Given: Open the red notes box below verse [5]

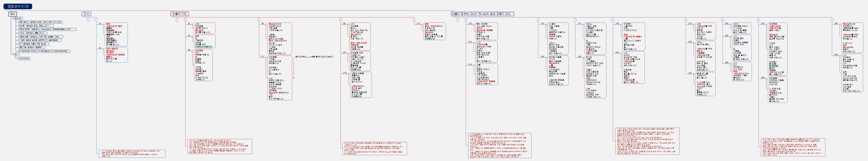Looking at the screenshot, I should (219, 146).
